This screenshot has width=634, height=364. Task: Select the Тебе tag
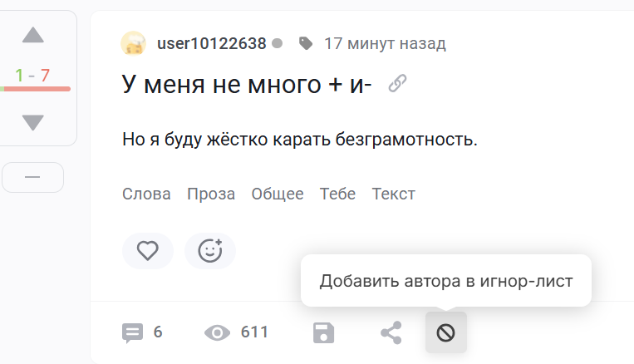click(337, 194)
